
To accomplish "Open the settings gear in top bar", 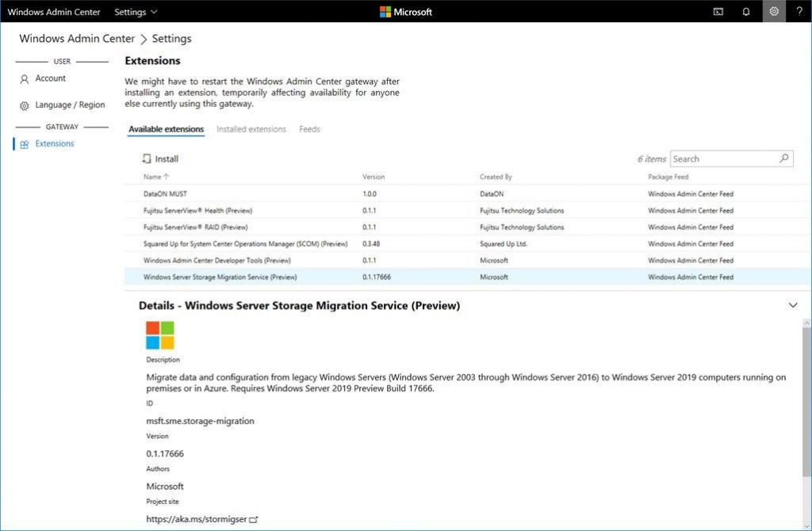I will 774,11.
